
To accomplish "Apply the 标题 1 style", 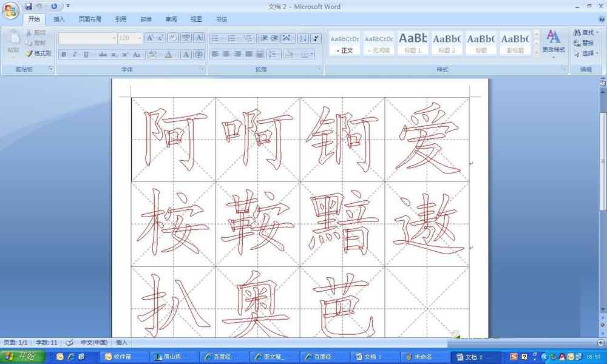I will coord(413,43).
